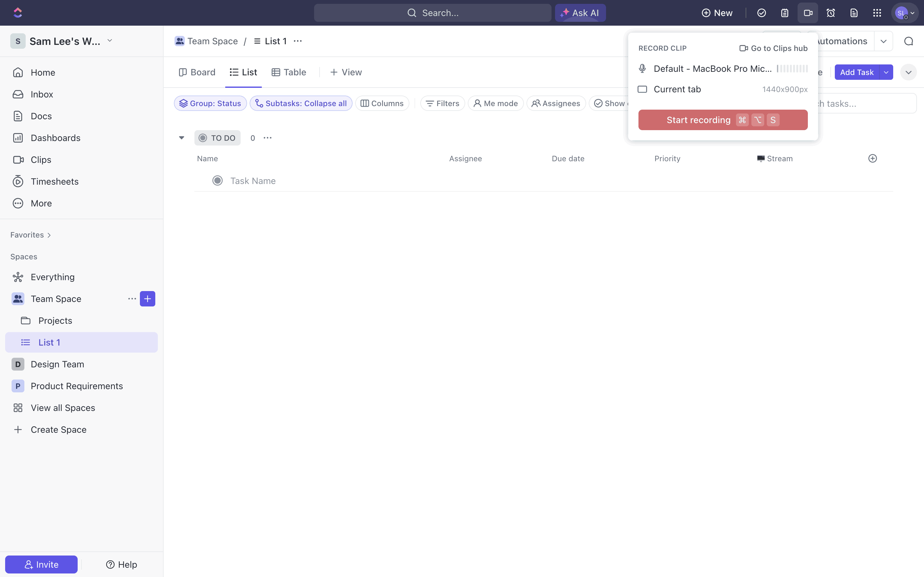This screenshot has width=924, height=577.
Task: Collapse the TO DO group triangle
Action: (182, 138)
